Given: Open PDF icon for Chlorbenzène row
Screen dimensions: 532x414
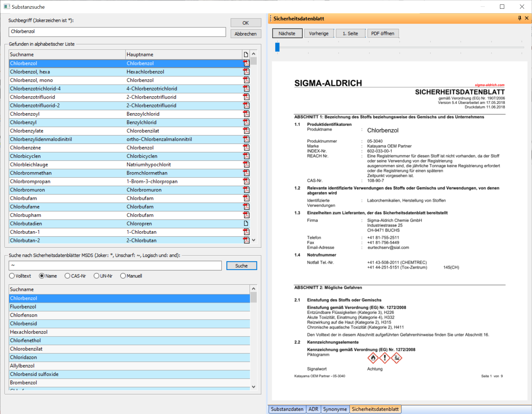Looking at the screenshot, I should coord(246,148).
